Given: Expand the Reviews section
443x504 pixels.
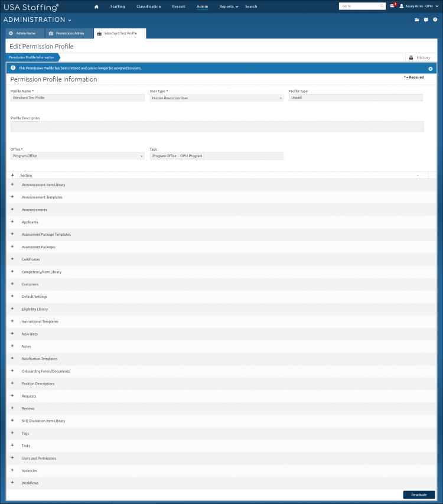Looking at the screenshot, I should coord(12,408).
